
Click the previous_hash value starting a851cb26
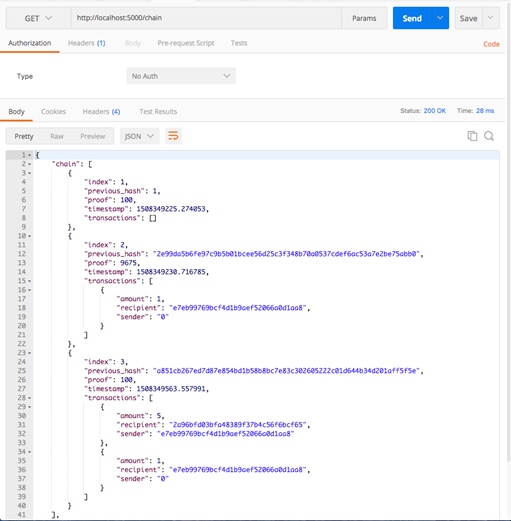click(x=286, y=371)
